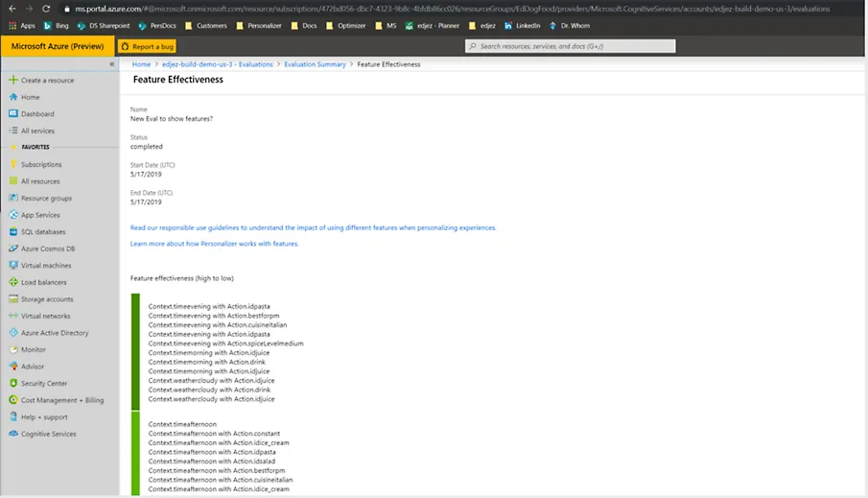Open the Personalizer bookmark folder
868x498 pixels.
pyautogui.click(x=259, y=26)
